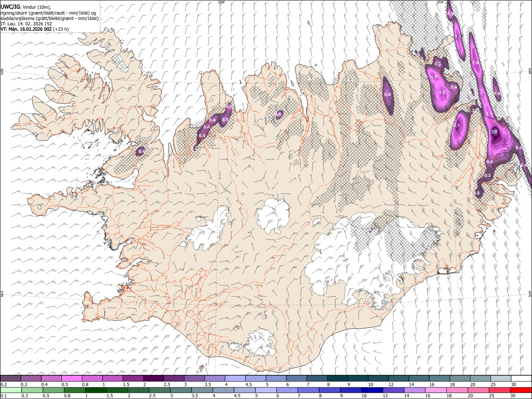Image resolution: width=532 pixels, height=399 pixels.
Task: Select the grey-blue bottom-row swatch starting at 3.5
Action: click(202, 390)
